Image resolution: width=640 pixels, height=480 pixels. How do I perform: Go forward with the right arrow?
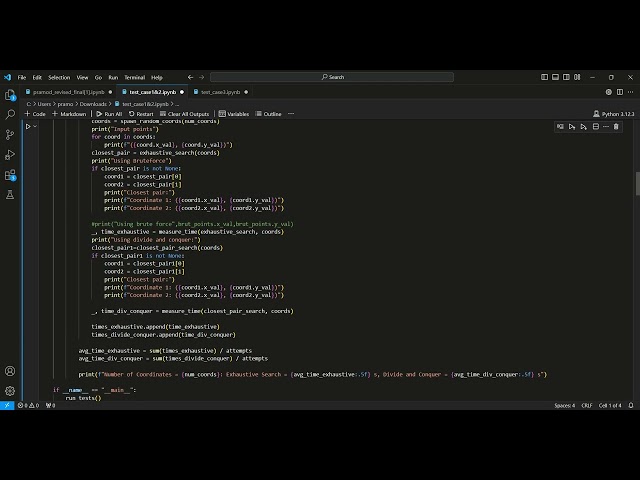tap(202, 77)
